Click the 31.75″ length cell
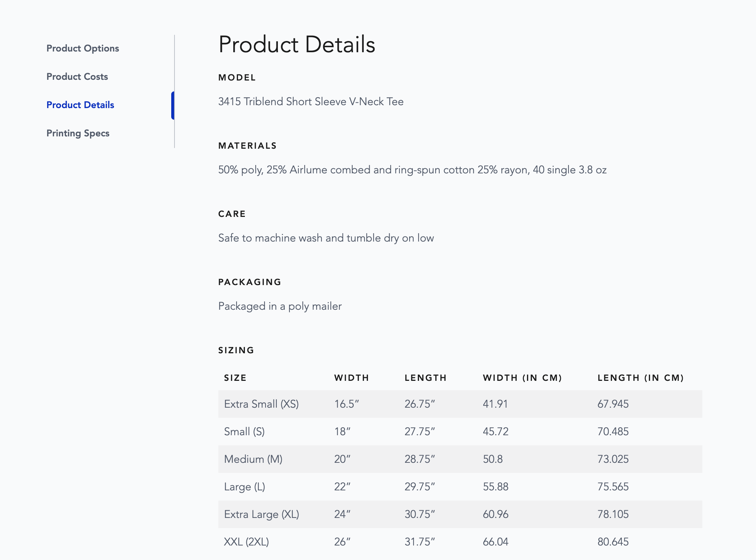The height and width of the screenshot is (560, 756). 420,542
